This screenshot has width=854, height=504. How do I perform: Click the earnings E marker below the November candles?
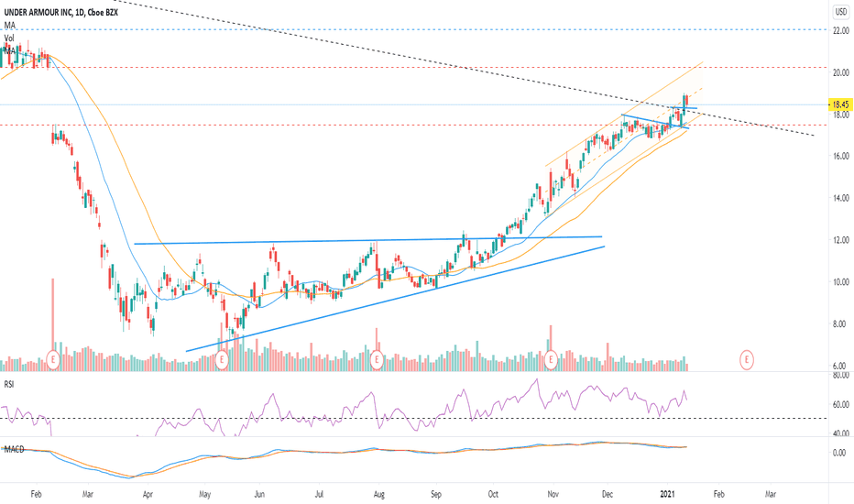(552, 359)
